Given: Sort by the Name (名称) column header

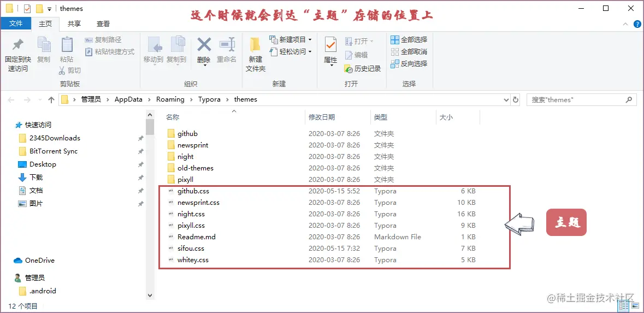Looking at the screenshot, I should [173, 117].
